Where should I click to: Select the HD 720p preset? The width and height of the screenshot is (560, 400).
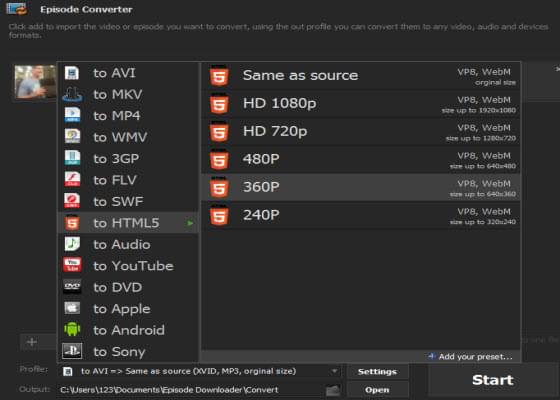pyautogui.click(x=361, y=131)
